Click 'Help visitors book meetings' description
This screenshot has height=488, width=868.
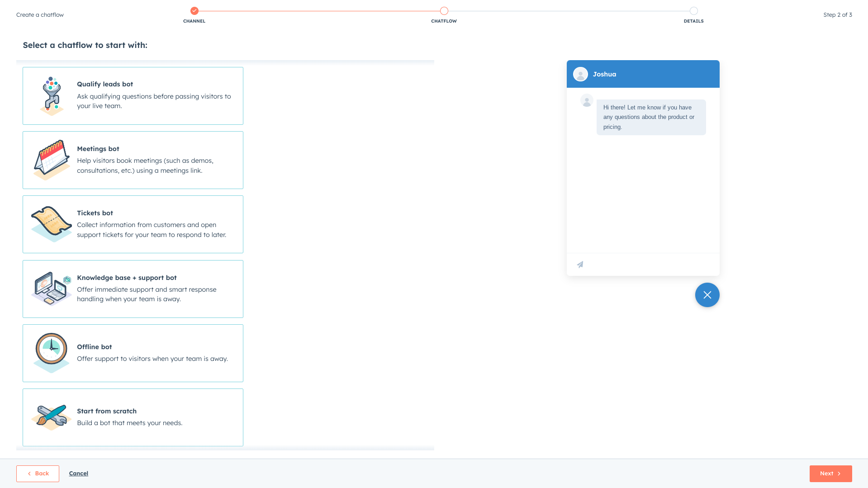click(145, 166)
